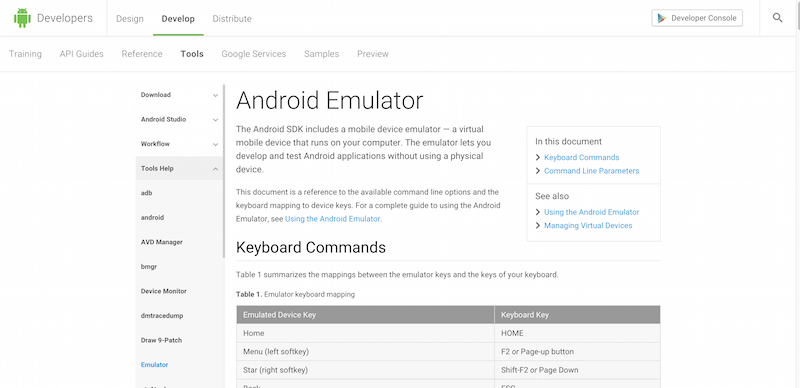
Task: Click the Emulated Device Key column header
Action: point(365,315)
